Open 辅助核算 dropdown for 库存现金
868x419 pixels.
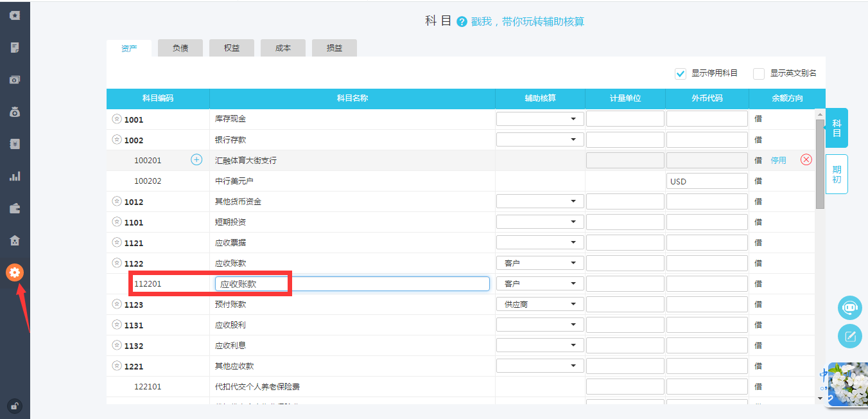point(540,119)
